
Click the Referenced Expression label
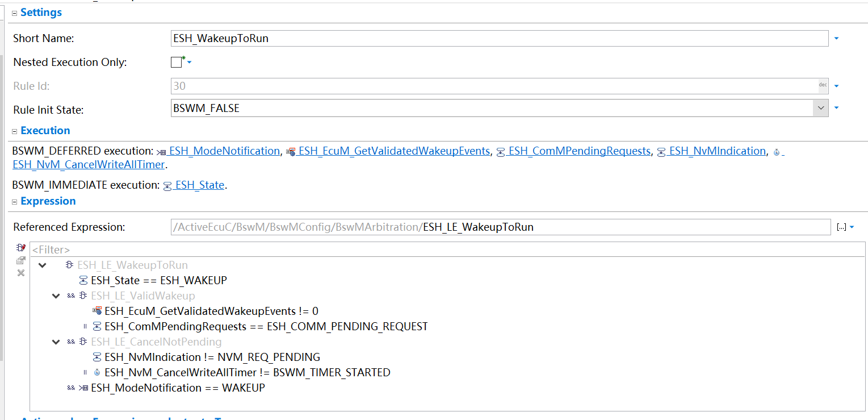69,227
